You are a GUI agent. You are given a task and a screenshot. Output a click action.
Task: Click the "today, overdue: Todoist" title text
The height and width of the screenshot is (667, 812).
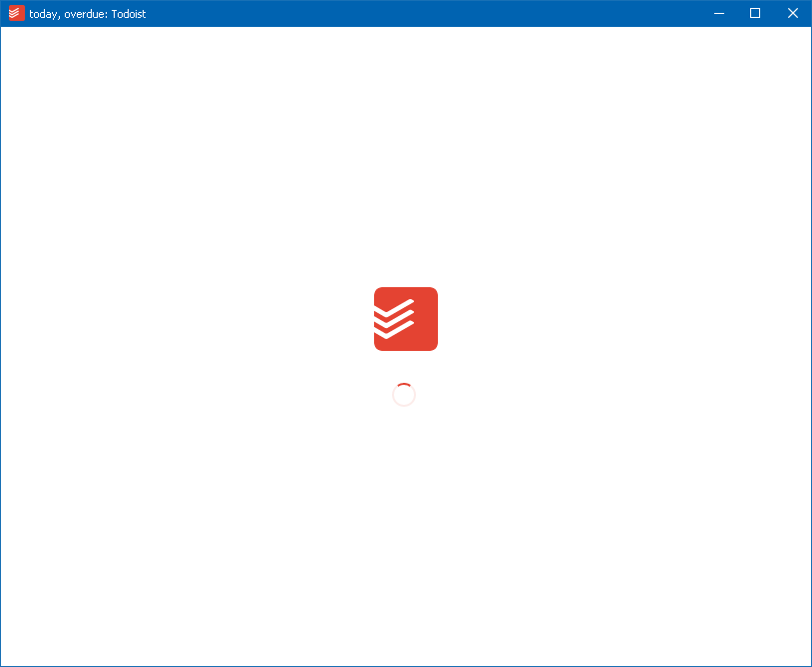pos(88,14)
